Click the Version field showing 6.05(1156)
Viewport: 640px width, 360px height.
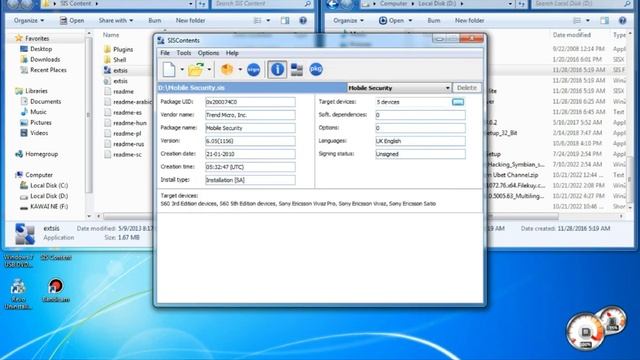tap(250, 141)
